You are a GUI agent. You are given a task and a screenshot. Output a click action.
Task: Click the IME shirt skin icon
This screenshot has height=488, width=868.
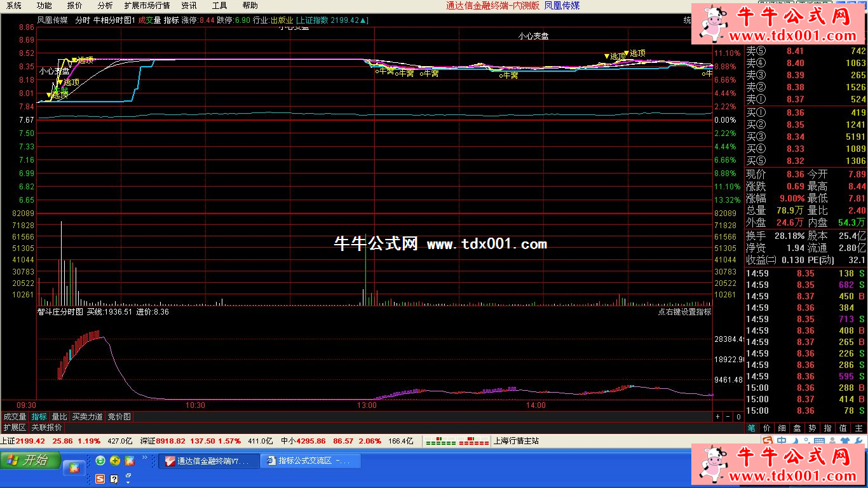click(x=844, y=441)
